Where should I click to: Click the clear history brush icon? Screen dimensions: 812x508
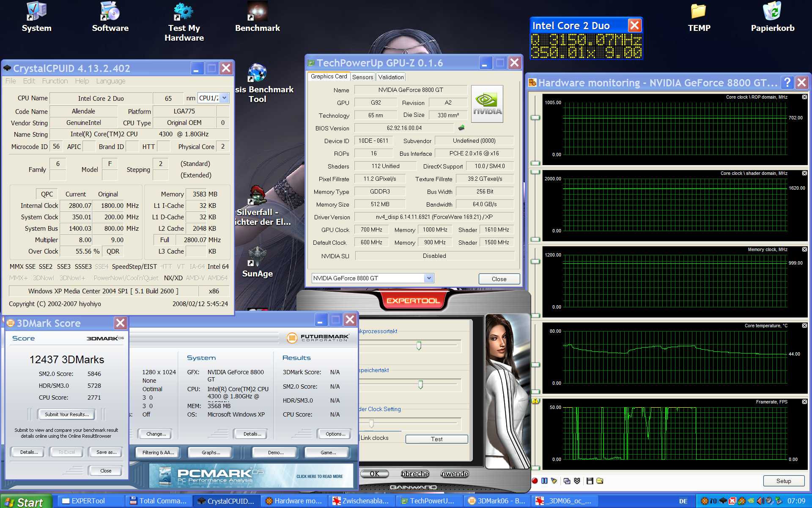pyautogui.click(x=554, y=481)
